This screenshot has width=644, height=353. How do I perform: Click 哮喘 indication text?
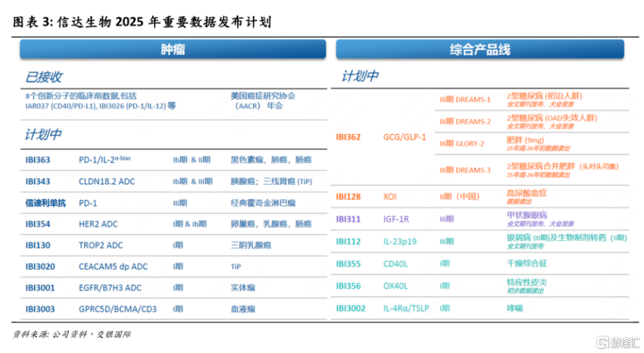[x=514, y=309]
